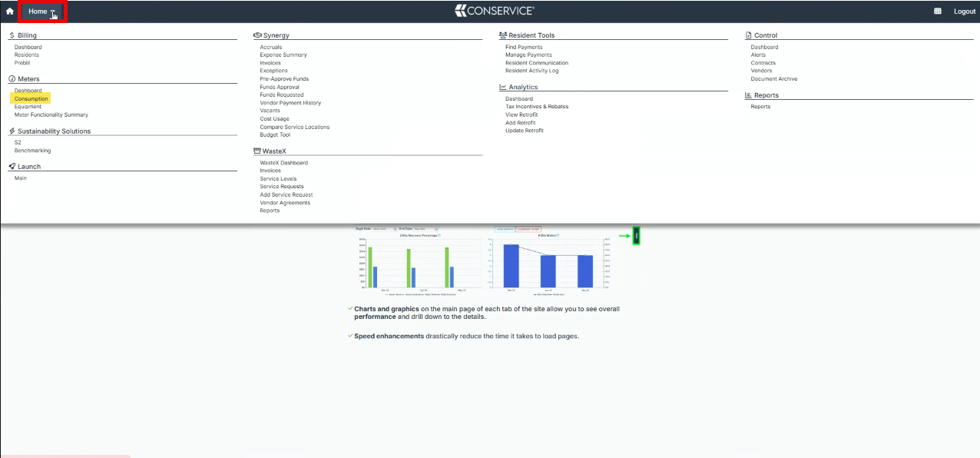
Task: Select Find Payments under Resident Tools
Action: click(524, 47)
